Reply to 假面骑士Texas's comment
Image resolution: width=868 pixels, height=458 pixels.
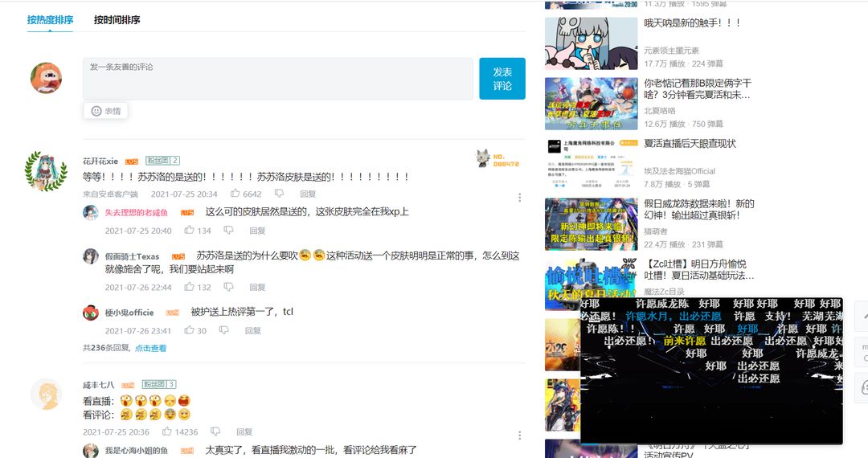257,287
